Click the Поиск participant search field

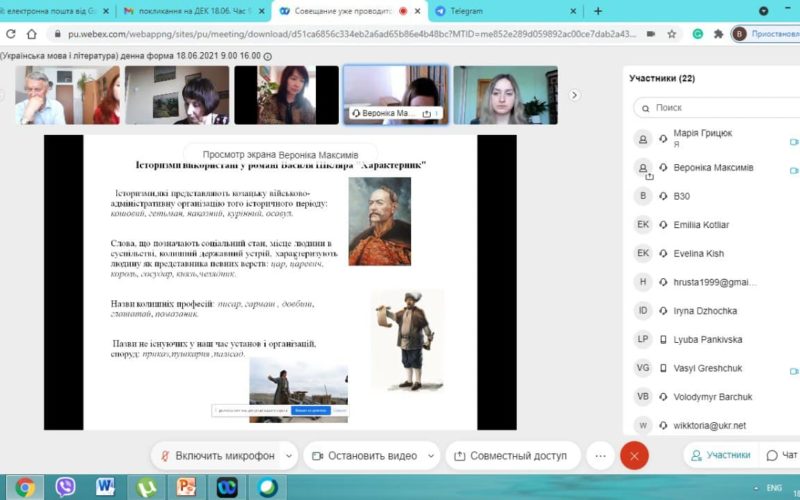[715, 107]
